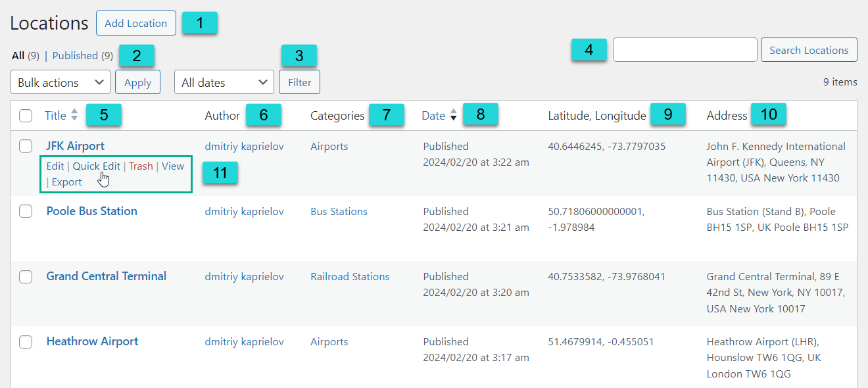
Task: Click coordinates 51.4679914, -0.455051
Action: click(601, 341)
